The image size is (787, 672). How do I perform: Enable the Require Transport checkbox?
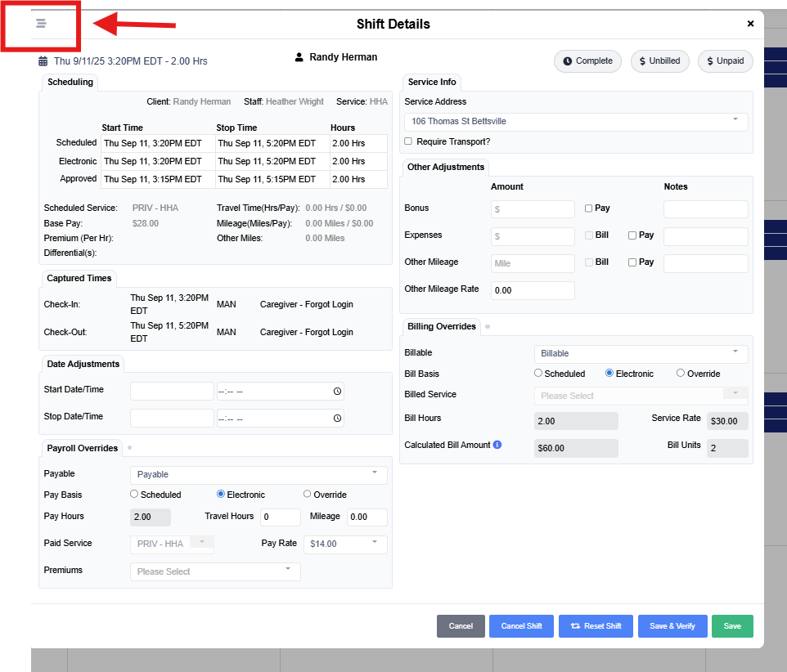pos(408,141)
